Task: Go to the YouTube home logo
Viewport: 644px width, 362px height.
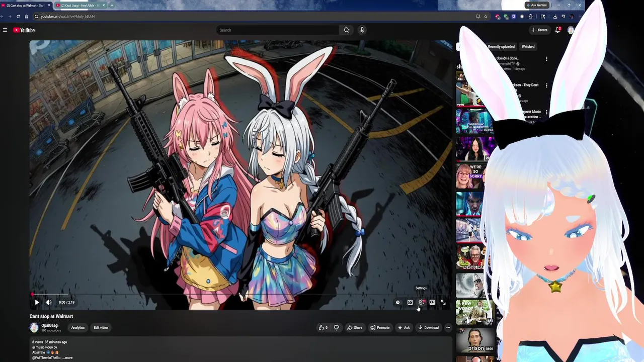Action: pos(24,30)
